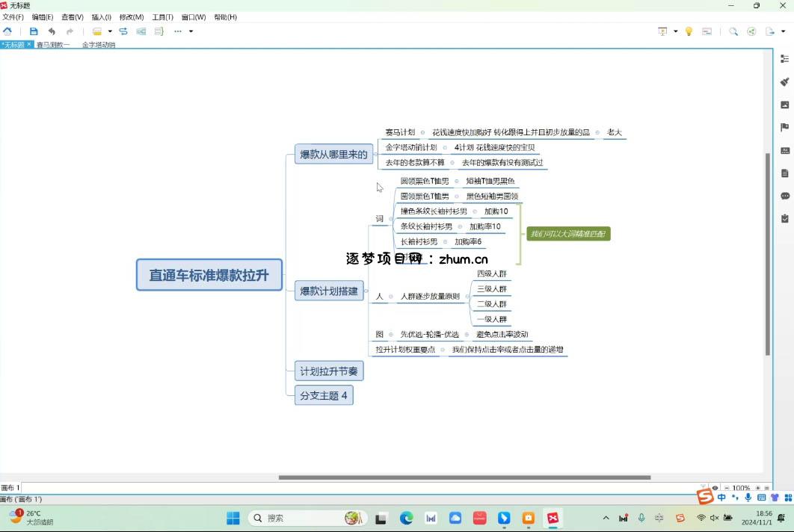Click the zoom-in plus button by 100%
Viewport: 794px width, 532px height.
point(757,488)
